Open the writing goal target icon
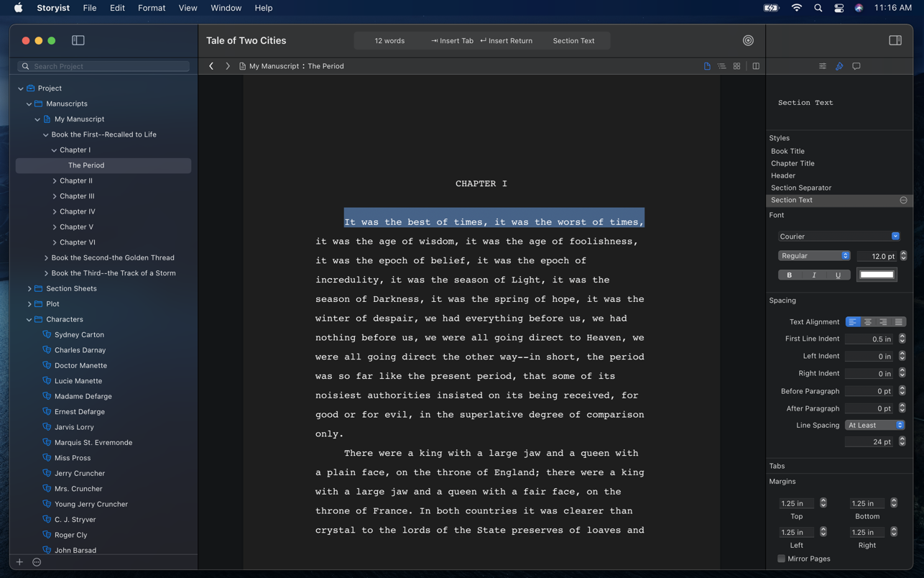Viewport: 924px width, 578px height. (748, 41)
